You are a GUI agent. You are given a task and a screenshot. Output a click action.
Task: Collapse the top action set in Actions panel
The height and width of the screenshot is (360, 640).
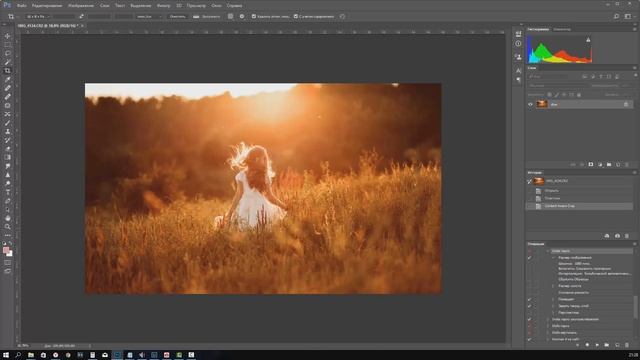click(547, 251)
